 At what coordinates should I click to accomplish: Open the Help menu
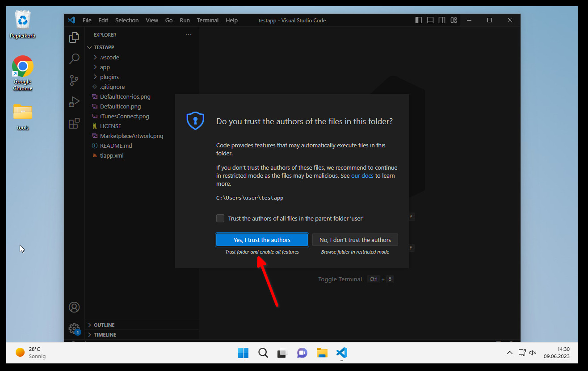[231, 20]
